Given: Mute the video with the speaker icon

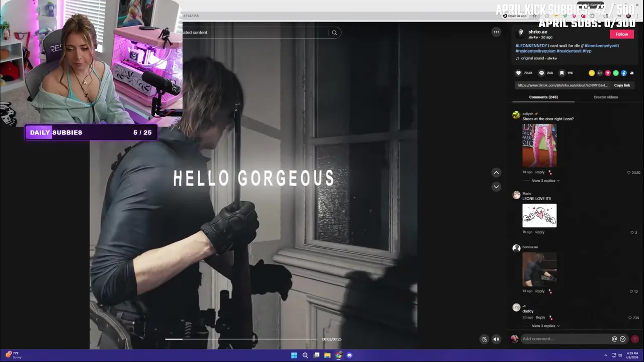Looking at the screenshot, I should [x=496, y=339].
